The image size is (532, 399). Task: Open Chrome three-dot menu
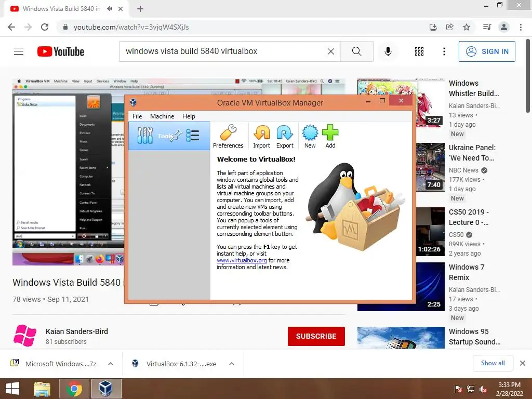point(521,27)
